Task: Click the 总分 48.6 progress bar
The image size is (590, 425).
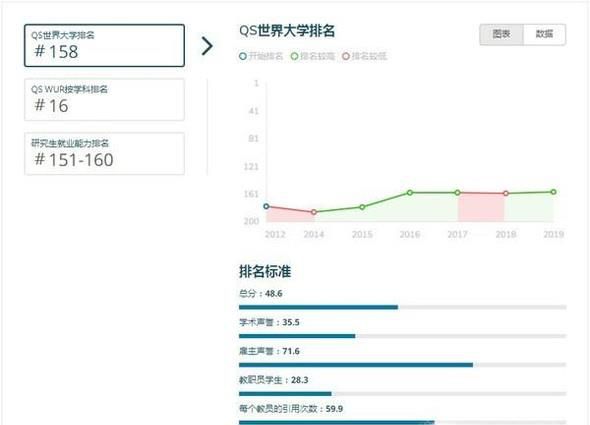Action: click(x=403, y=307)
